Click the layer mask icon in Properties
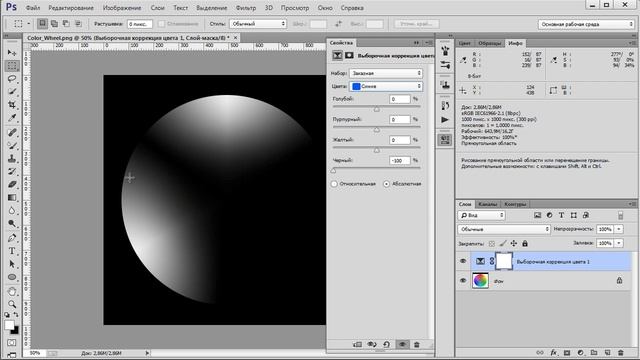This screenshot has height=360, width=640. click(x=349, y=55)
